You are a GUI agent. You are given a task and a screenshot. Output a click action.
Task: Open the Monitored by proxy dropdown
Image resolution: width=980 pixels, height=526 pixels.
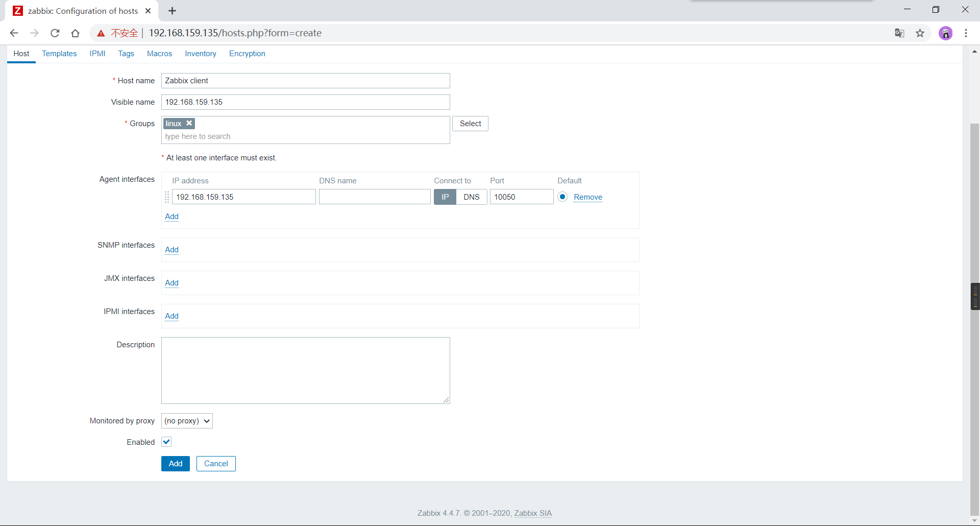(x=187, y=421)
